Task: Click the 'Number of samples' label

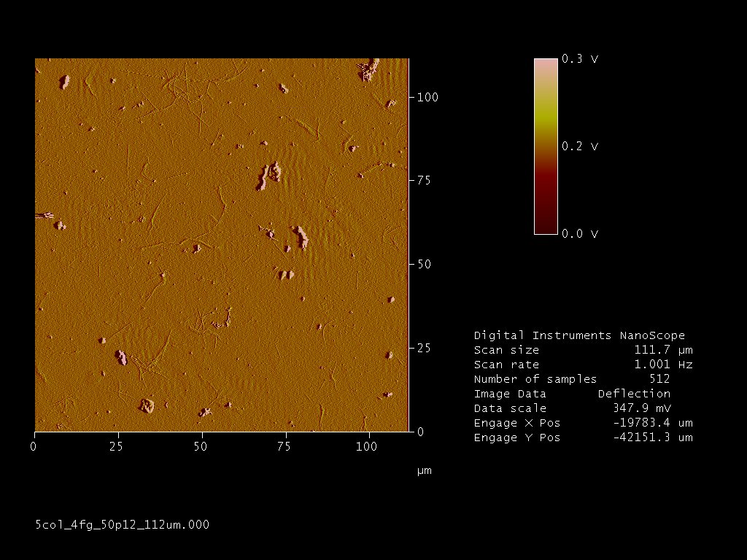Action: (x=535, y=379)
